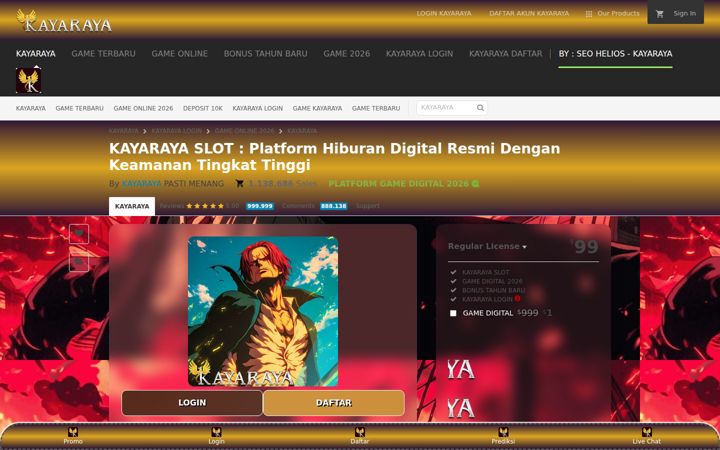
Task: Focus the KAYARAYA search input field
Action: 446,108
